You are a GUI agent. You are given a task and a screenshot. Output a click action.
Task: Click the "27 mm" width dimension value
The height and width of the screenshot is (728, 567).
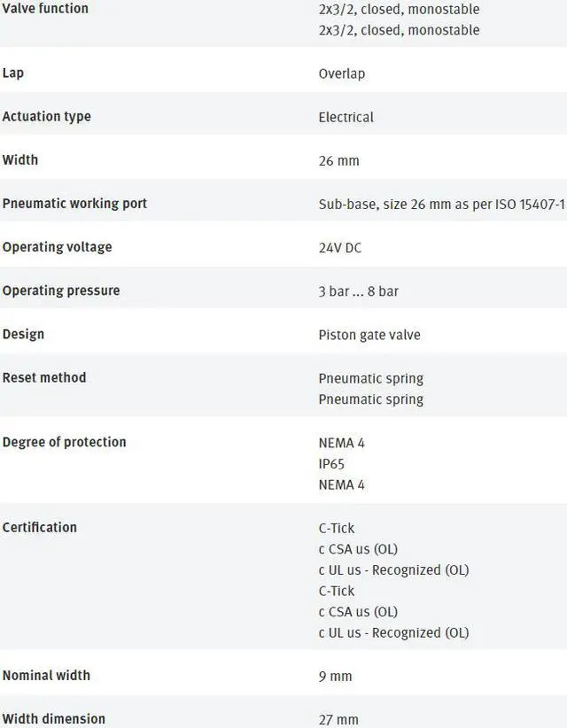(338, 719)
